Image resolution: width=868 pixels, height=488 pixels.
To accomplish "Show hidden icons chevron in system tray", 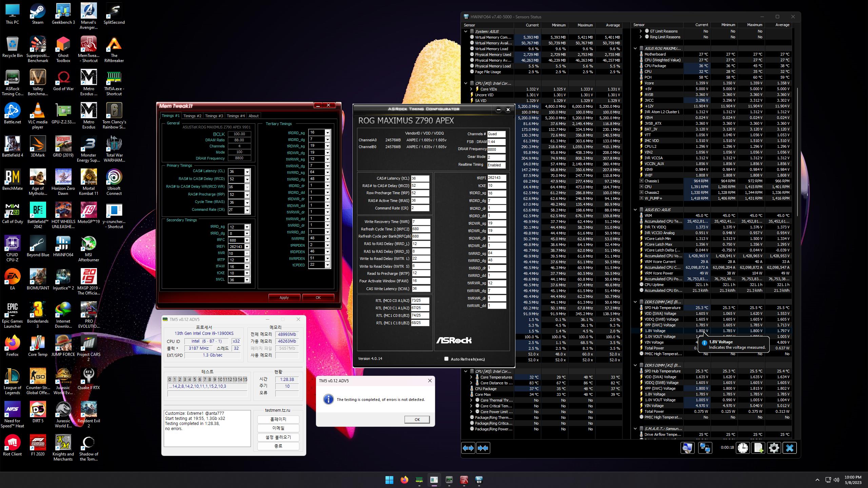I will pyautogui.click(x=817, y=480).
